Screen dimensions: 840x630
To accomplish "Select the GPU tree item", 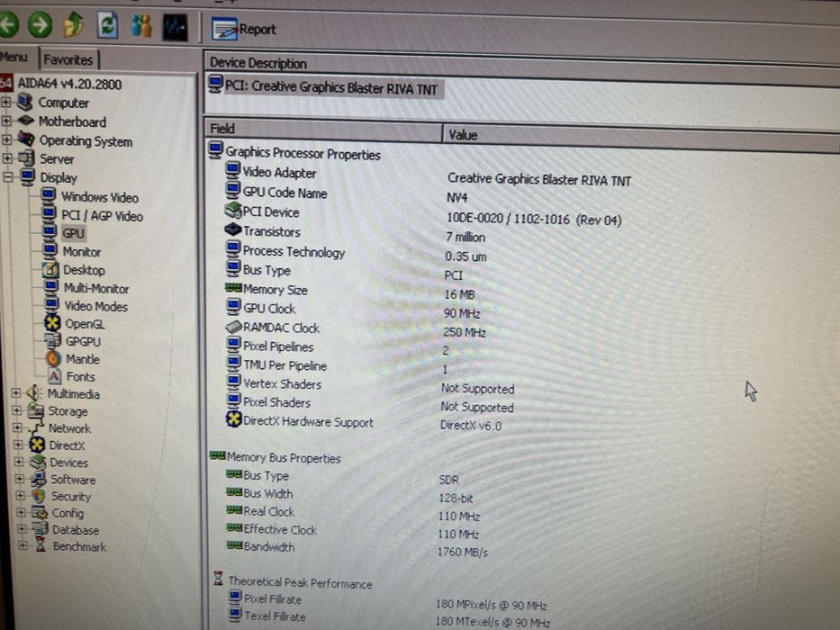I will 73,233.
